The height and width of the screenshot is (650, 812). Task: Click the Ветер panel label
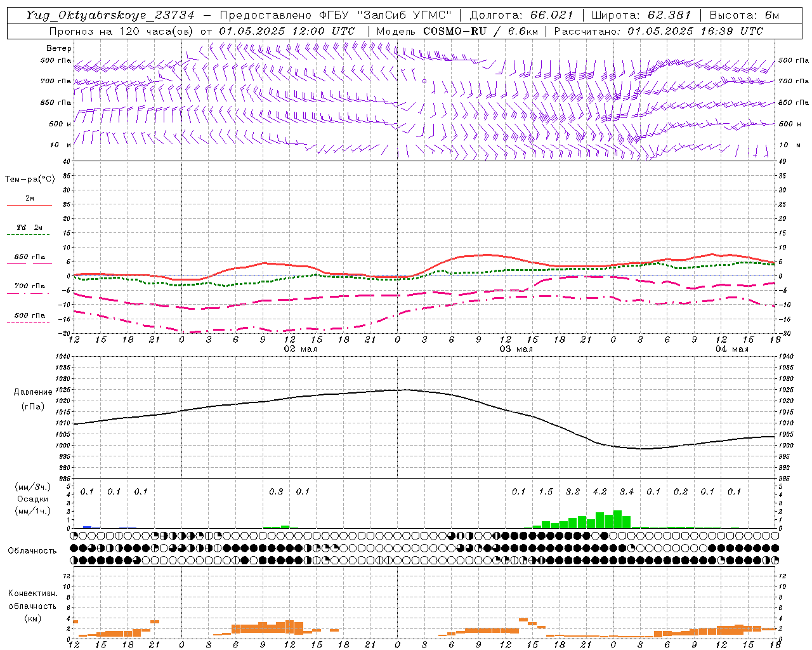coord(58,48)
